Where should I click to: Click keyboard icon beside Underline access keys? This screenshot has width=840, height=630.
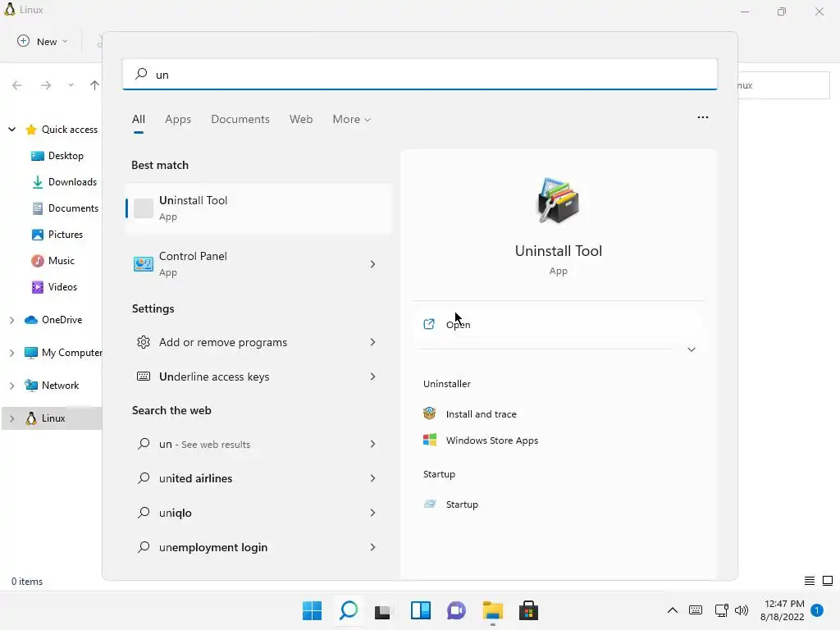(143, 376)
